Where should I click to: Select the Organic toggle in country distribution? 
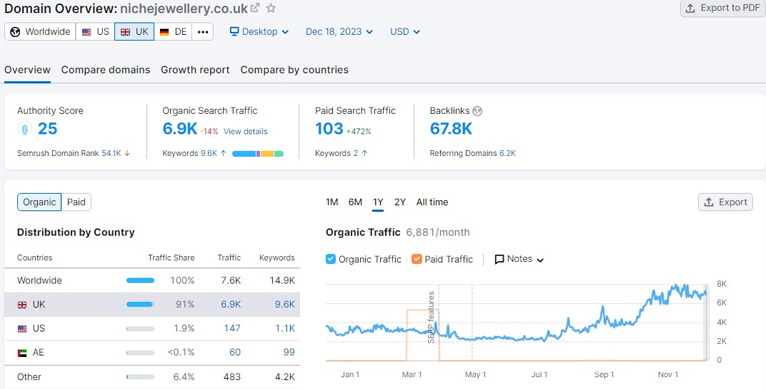(39, 202)
